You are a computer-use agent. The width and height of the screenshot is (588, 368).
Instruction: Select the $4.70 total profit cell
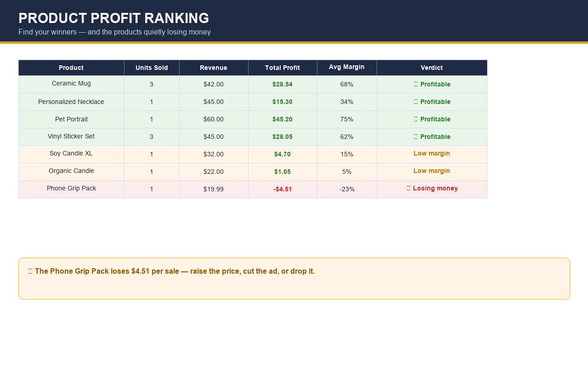(x=283, y=154)
